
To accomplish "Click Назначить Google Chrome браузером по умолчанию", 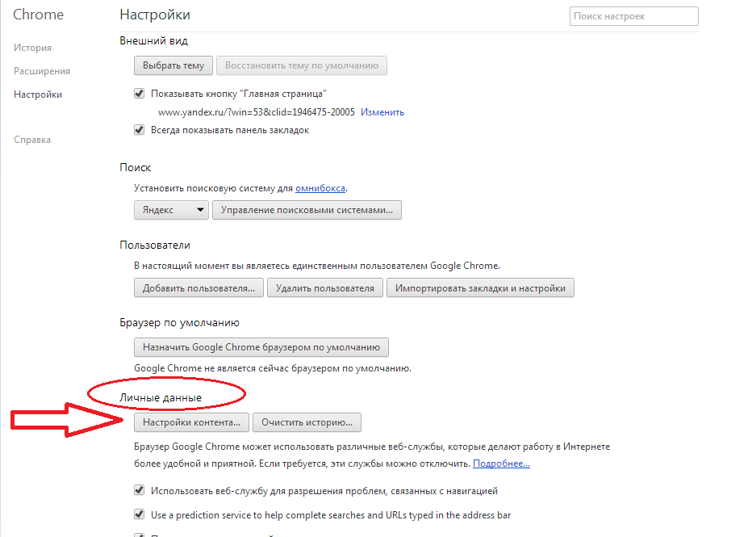I will (261, 347).
